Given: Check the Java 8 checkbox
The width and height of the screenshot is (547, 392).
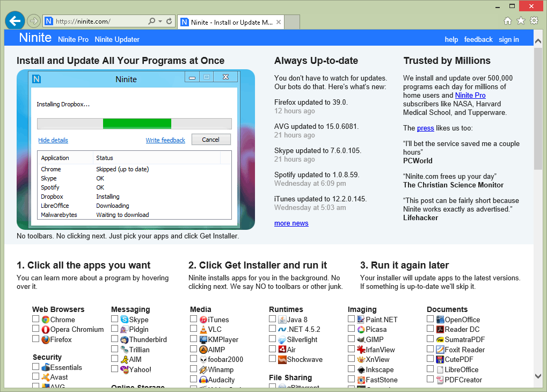Looking at the screenshot, I should click(273, 318).
